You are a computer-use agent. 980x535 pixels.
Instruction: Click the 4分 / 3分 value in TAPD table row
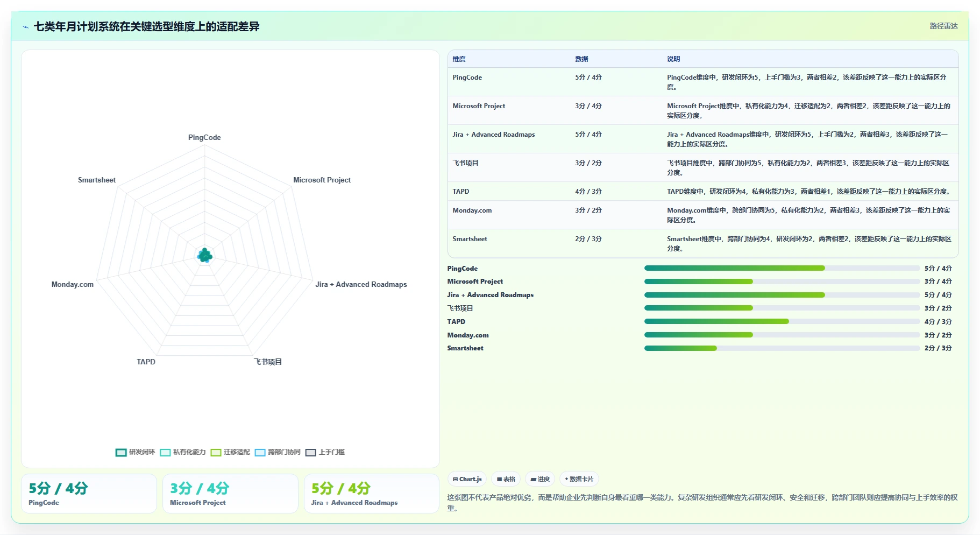pos(588,192)
